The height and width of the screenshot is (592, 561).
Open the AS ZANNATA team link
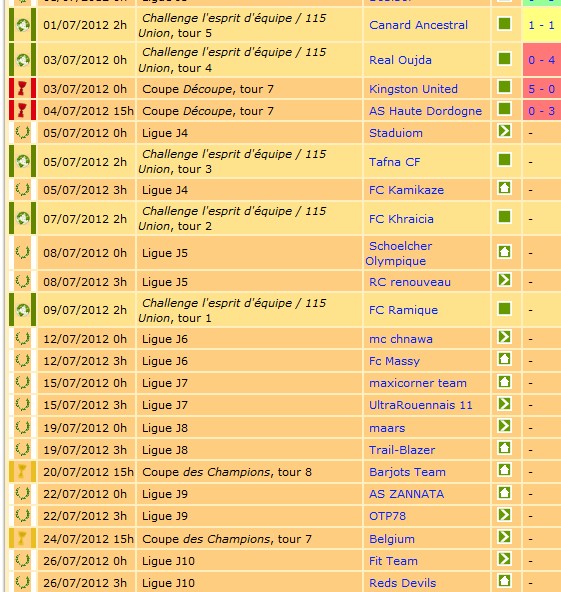pos(406,494)
